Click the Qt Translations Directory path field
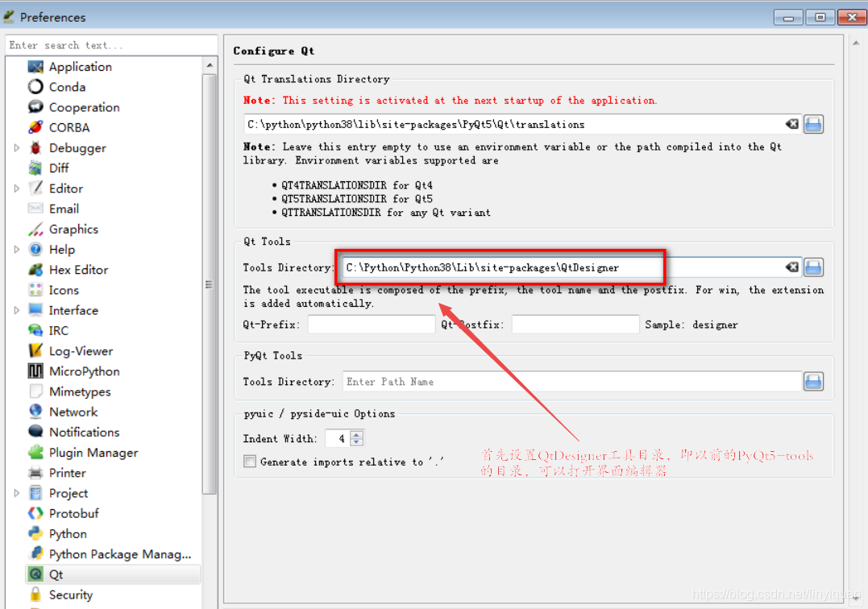Viewport: 868px width, 609px height. pos(516,124)
